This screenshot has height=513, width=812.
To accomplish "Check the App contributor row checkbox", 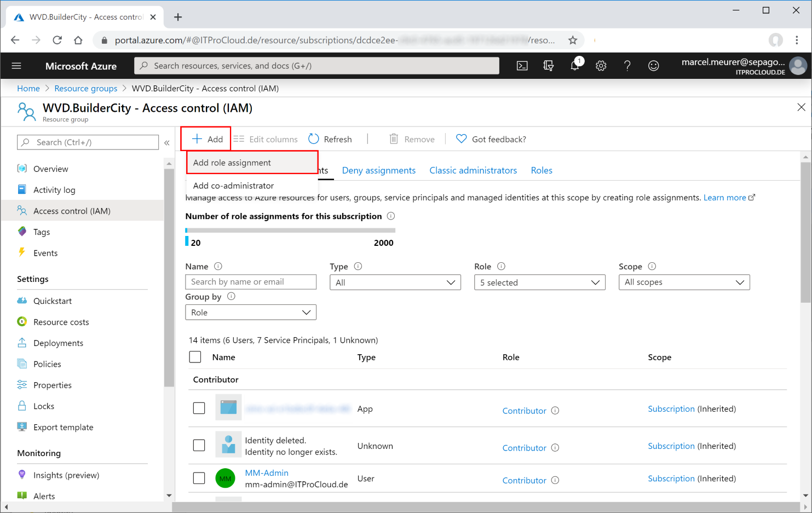I will 199,408.
